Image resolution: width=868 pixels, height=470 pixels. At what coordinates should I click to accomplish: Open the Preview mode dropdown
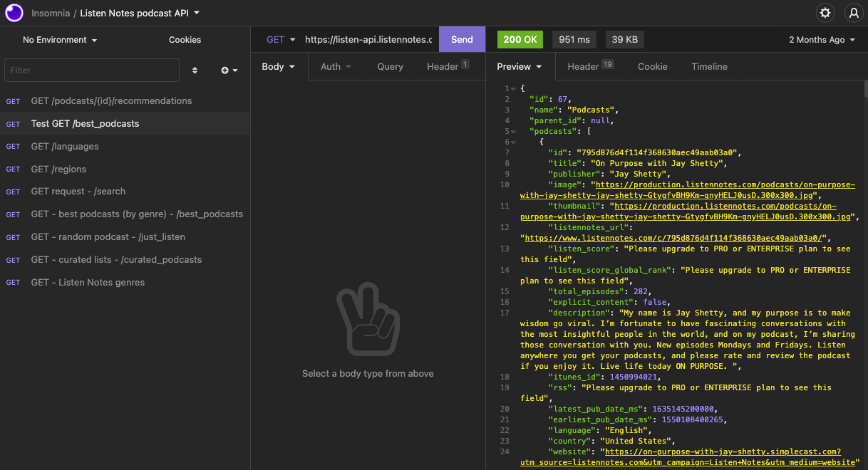click(520, 66)
